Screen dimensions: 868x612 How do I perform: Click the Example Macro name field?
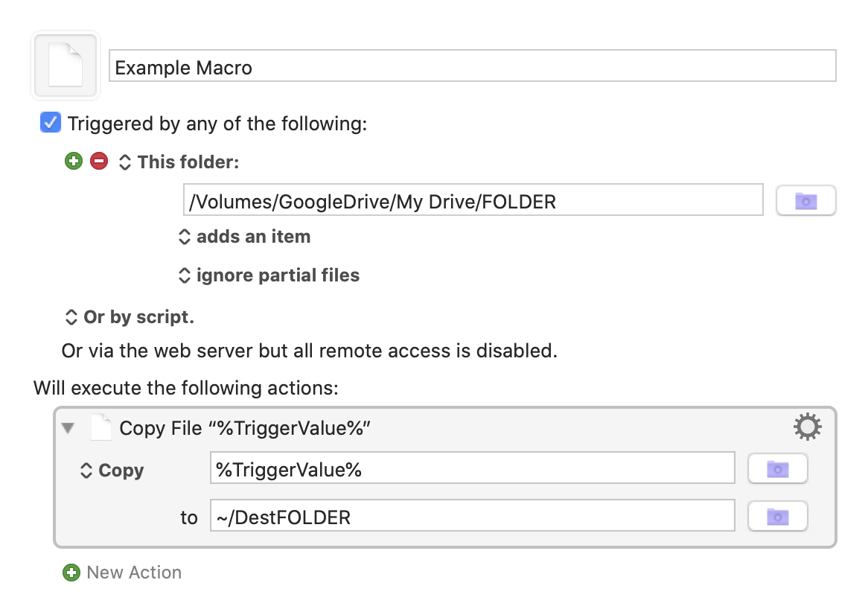pyautogui.click(x=472, y=66)
